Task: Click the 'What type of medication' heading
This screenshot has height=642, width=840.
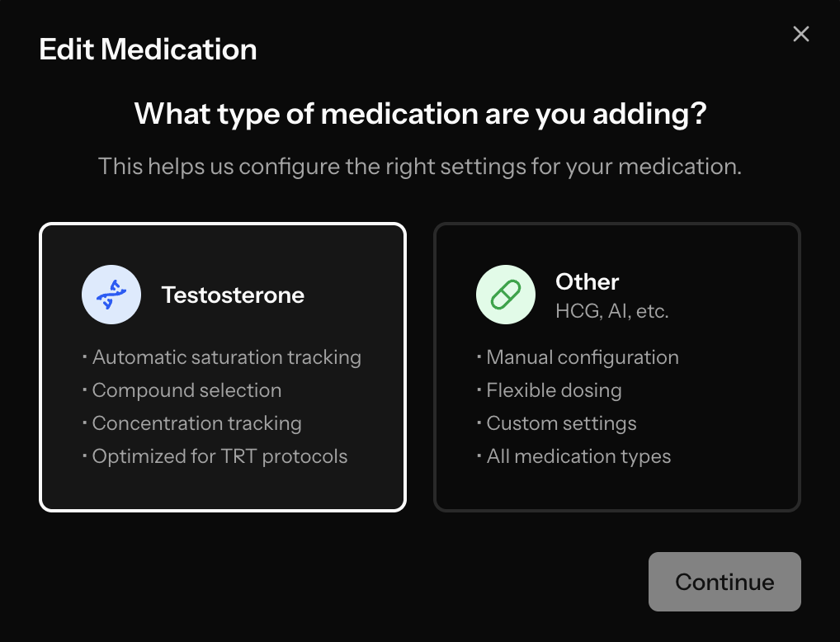Action: pyautogui.click(x=420, y=114)
